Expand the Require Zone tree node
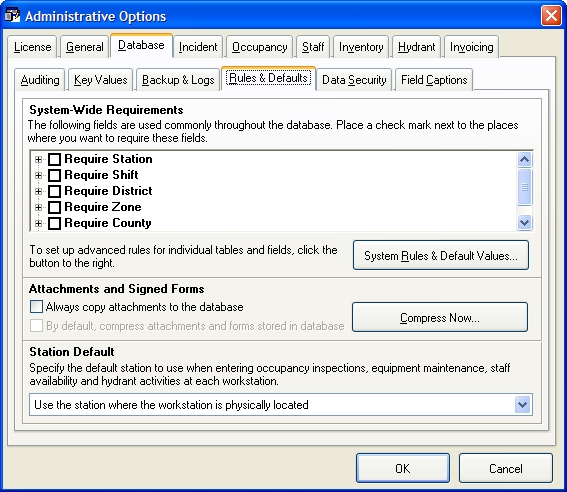The width and height of the screenshot is (567, 492). [x=38, y=207]
